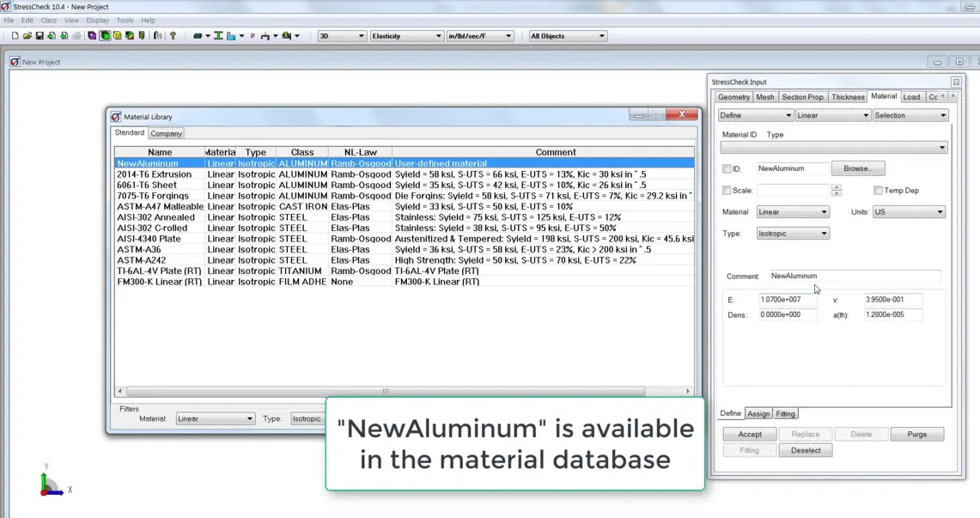Click the I-beam section tool icon
This screenshot has height=518, width=980.
click(217, 35)
